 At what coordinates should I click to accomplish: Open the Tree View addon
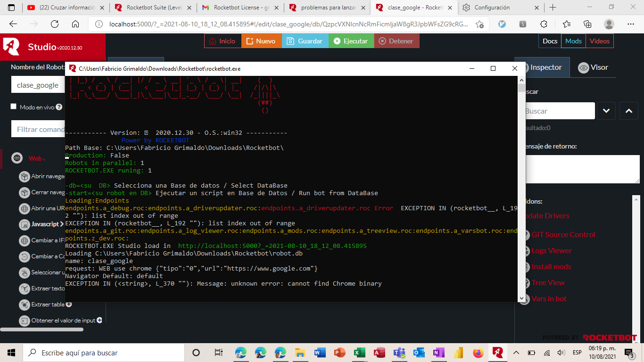click(x=548, y=283)
